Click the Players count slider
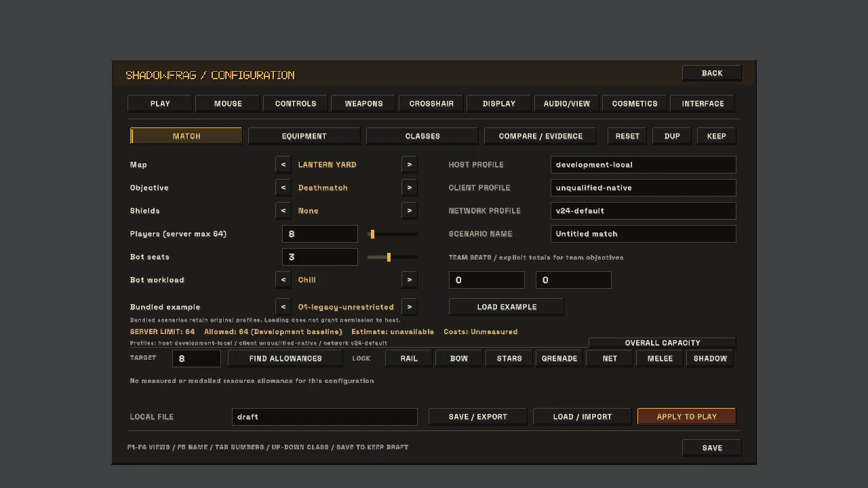The image size is (868, 488). pos(393,234)
